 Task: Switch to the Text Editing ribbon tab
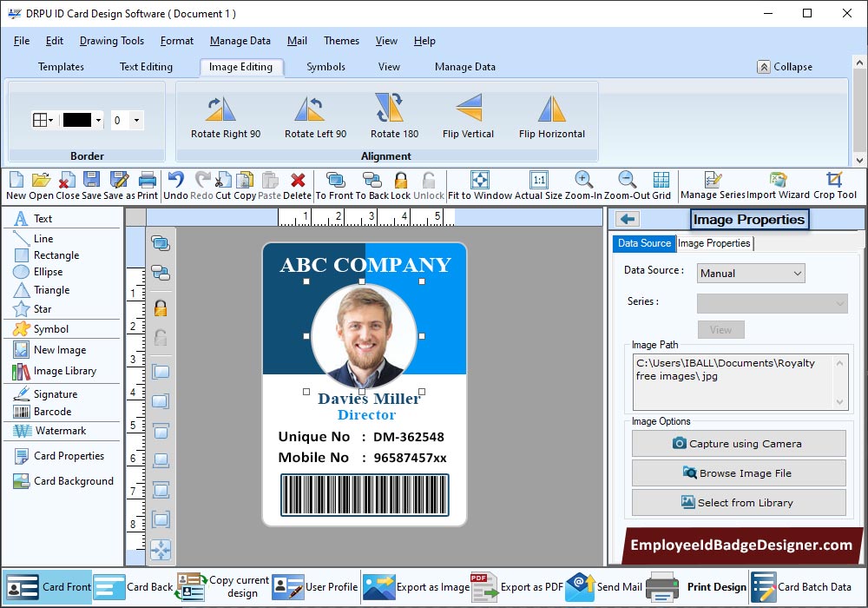pyautogui.click(x=146, y=67)
